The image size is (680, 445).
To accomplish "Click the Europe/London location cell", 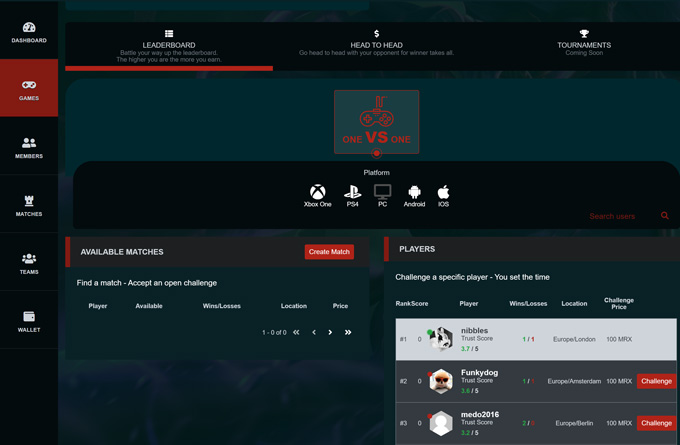I will tap(574, 339).
